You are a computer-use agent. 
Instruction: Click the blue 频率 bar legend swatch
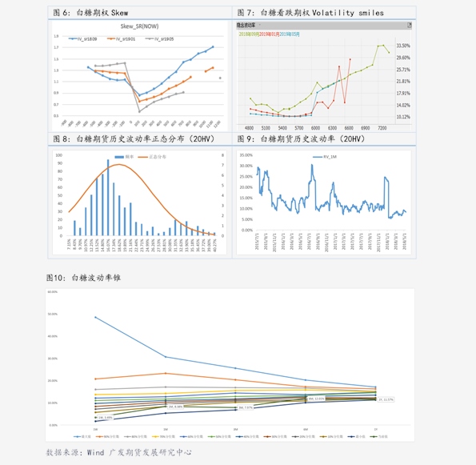[119, 157]
